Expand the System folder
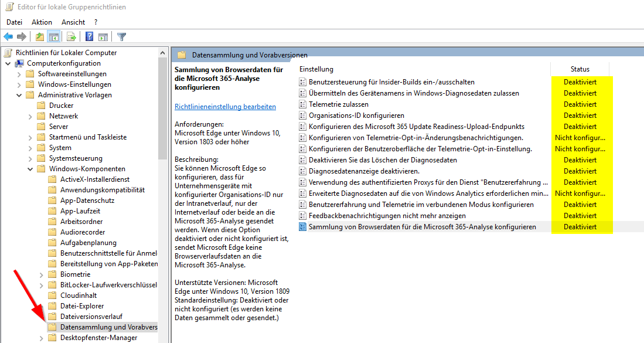 [x=30, y=148]
